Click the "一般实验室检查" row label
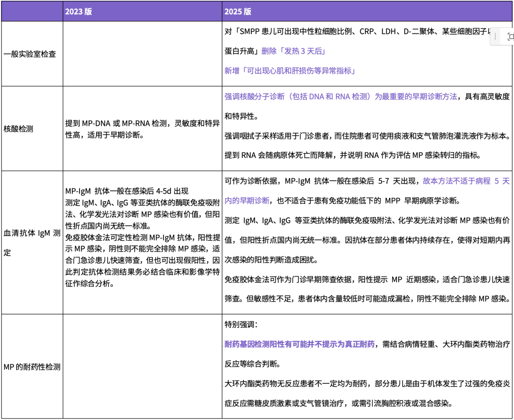 30,54
